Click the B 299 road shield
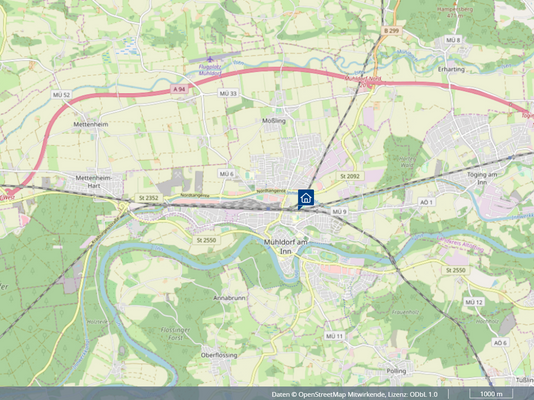The width and height of the screenshot is (534, 400). [x=391, y=31]
